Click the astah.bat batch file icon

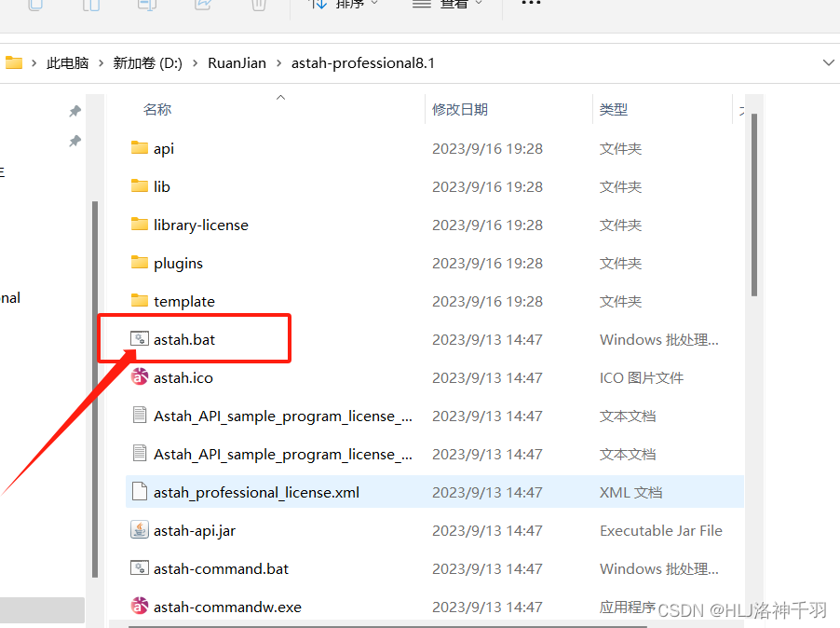140,338
